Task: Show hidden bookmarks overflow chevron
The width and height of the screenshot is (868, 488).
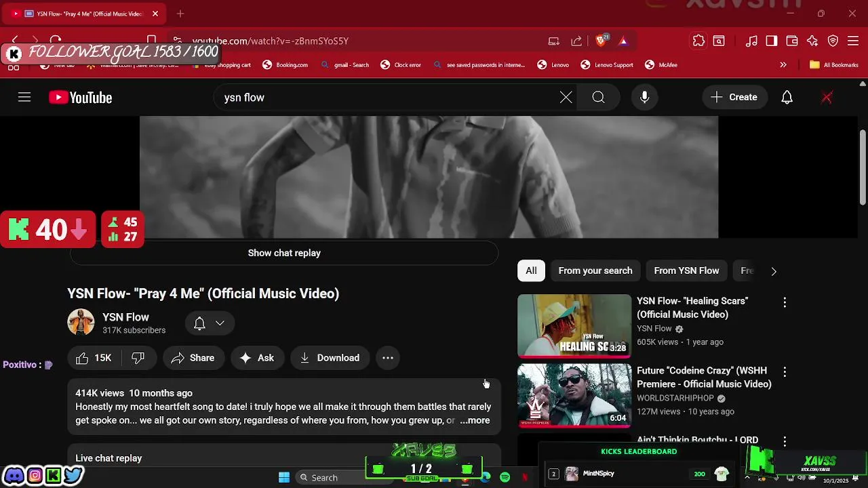Action: (x=783, y=65)
